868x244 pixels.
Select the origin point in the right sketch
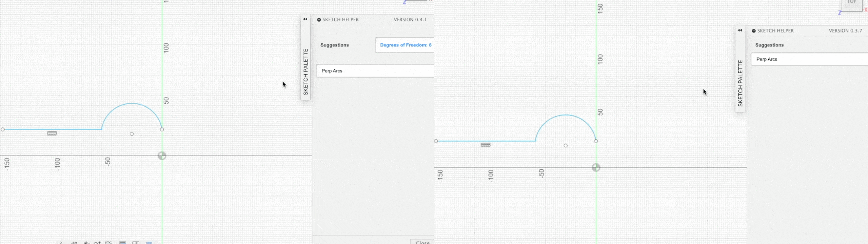[x=596, y=167]
